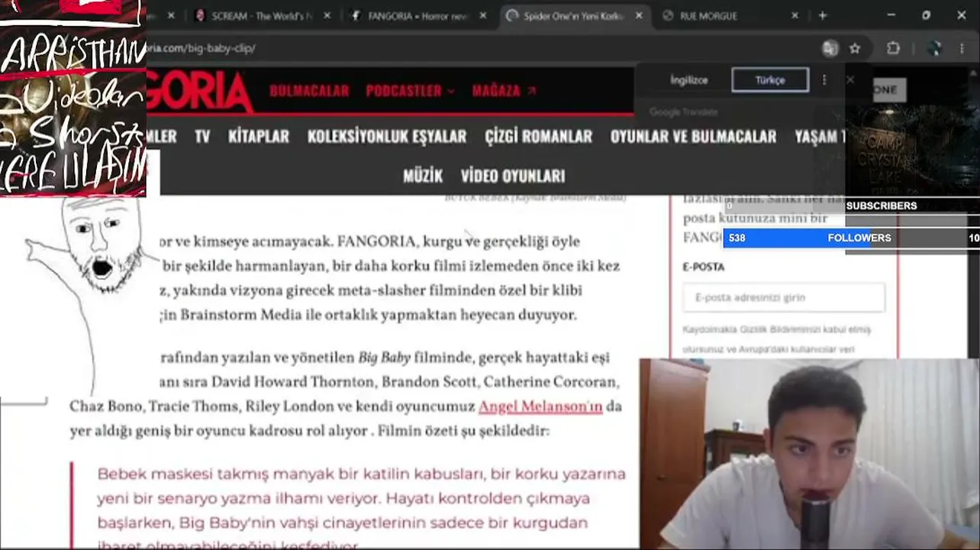Click the quote line starting 'Bebek maskesi'
Screen dimensions: 980x550
(x=362, y=474)
